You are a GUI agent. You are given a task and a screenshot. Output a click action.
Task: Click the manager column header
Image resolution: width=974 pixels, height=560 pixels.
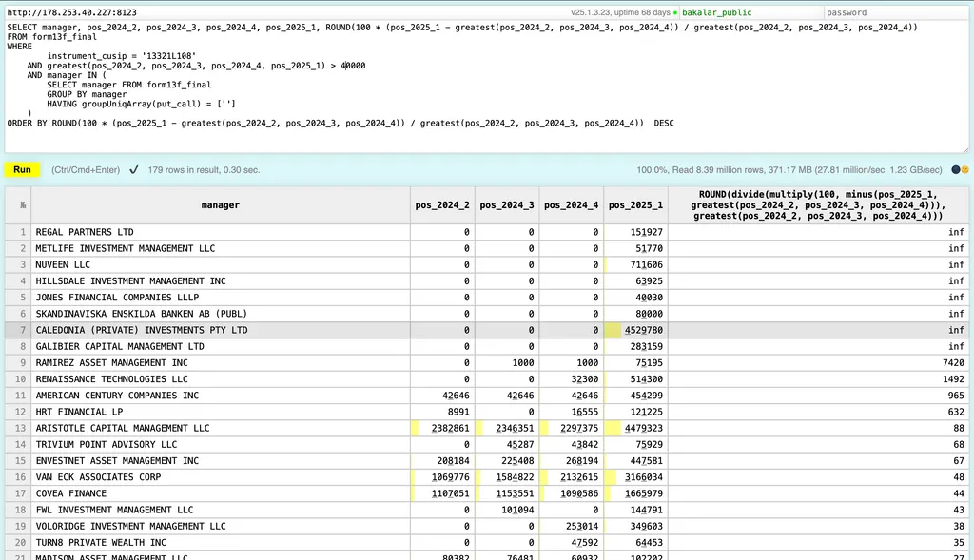(220, 205)
